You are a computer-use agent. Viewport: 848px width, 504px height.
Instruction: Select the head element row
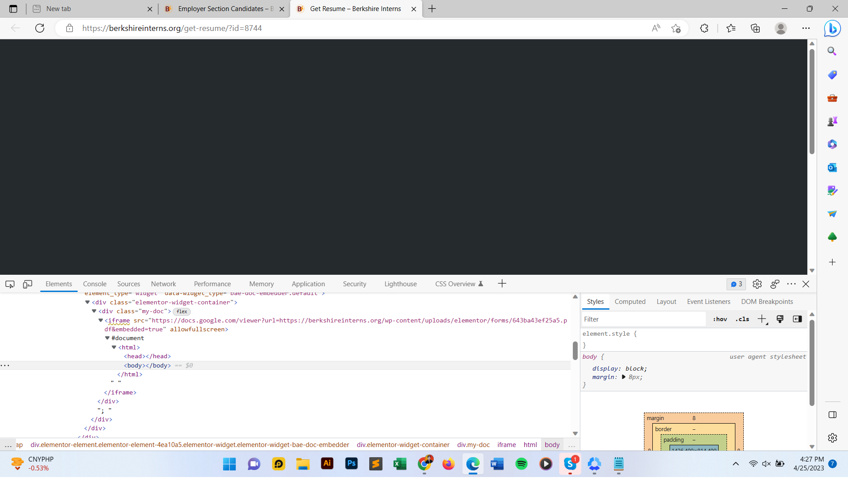point(147,356)
